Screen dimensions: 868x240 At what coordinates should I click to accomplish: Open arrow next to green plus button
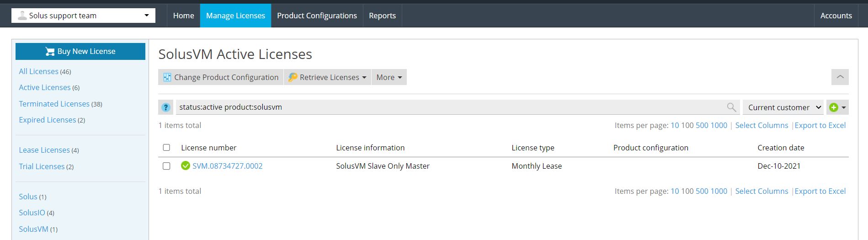(844, 107)
